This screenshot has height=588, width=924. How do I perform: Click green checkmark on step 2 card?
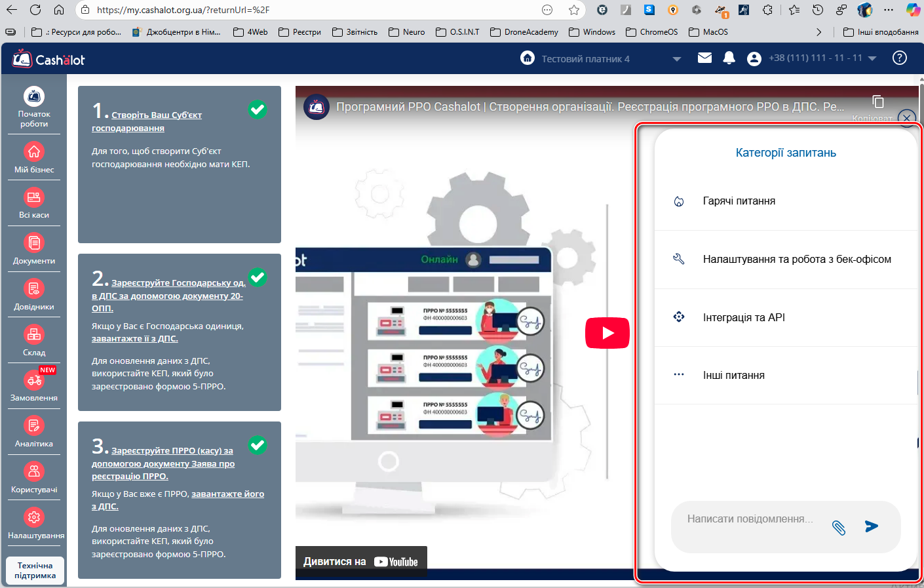click(258, 277)
